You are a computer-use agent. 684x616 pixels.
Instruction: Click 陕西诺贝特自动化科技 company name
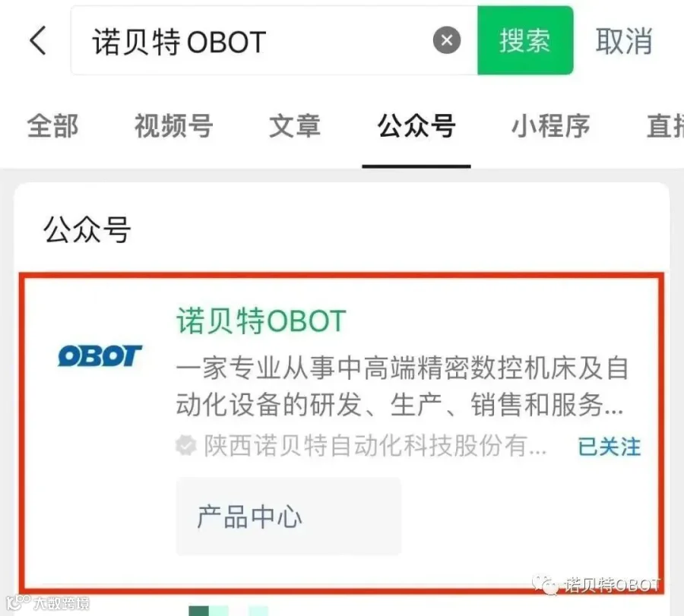375,446
